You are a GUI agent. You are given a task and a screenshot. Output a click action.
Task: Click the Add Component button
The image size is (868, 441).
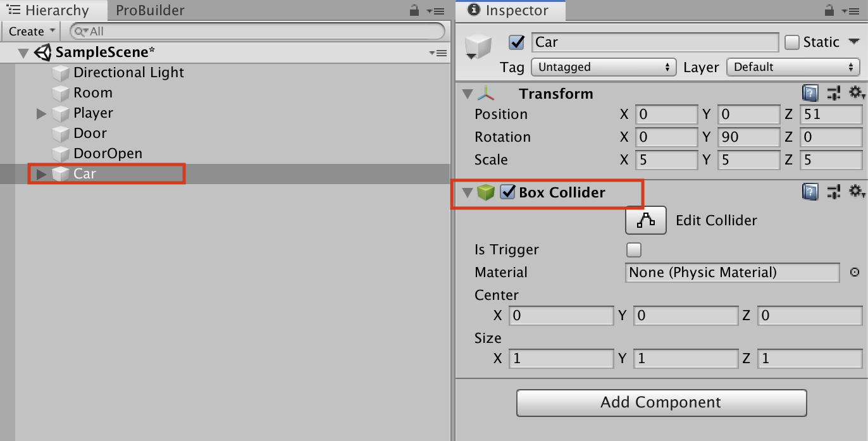coord(661,402)
